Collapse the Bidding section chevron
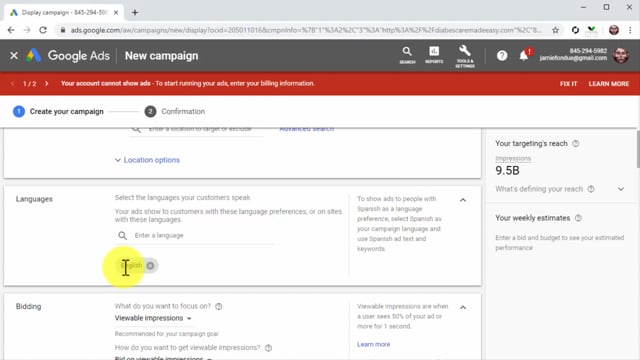This screenshot has height=360, width=640. pyautogui.click(x=463, y=307)
